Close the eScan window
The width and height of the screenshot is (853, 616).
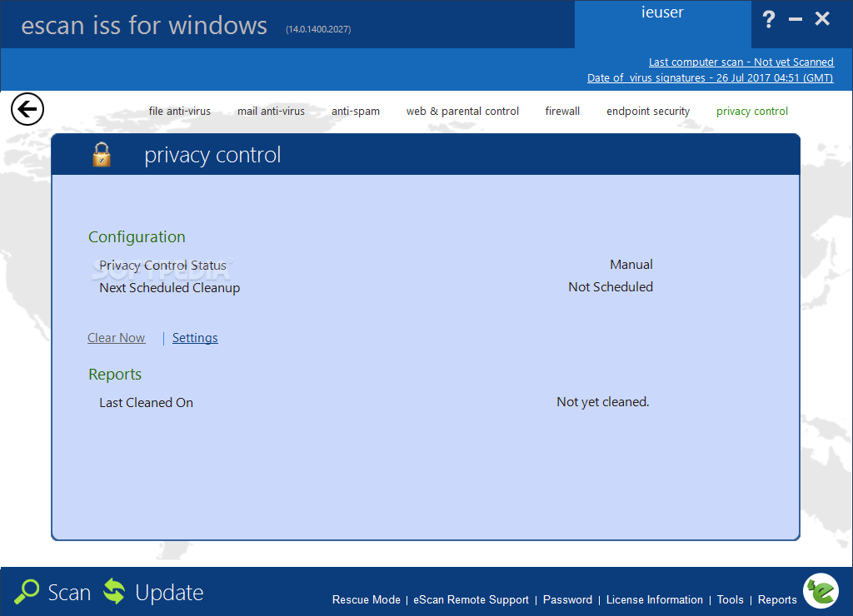[822, 19]
